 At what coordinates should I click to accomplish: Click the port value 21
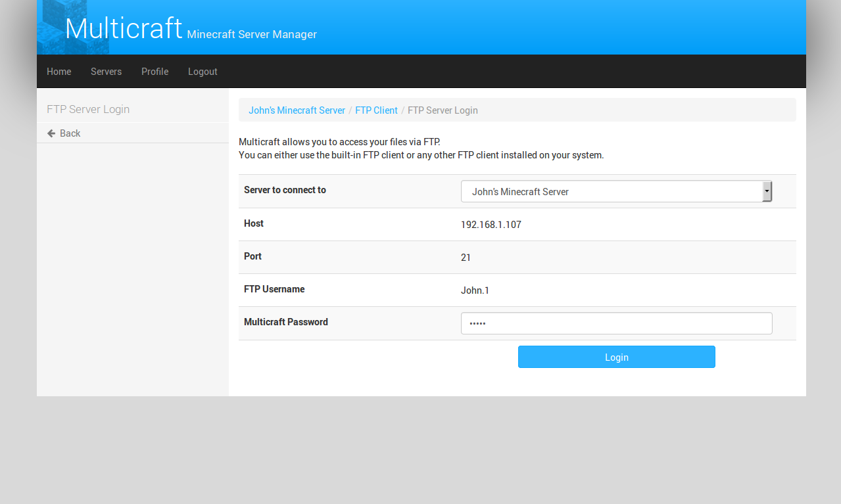point(466,258)
